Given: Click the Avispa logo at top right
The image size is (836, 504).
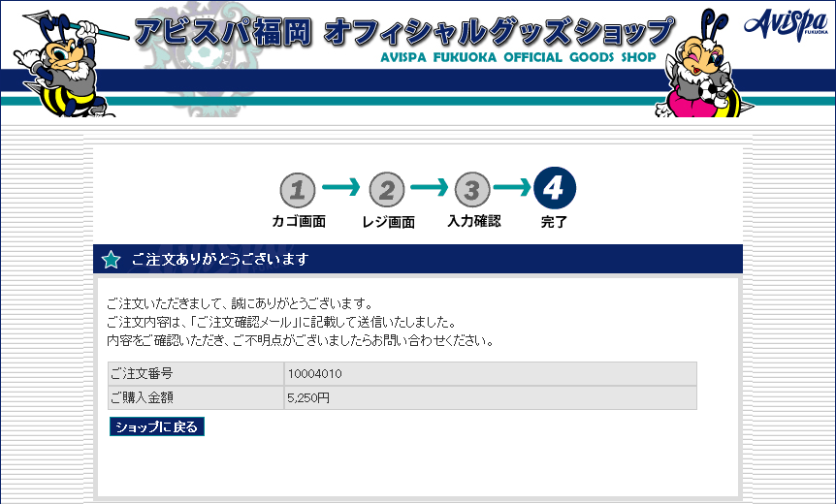Looking at the screenshot, I should click(x=786, y=24).
